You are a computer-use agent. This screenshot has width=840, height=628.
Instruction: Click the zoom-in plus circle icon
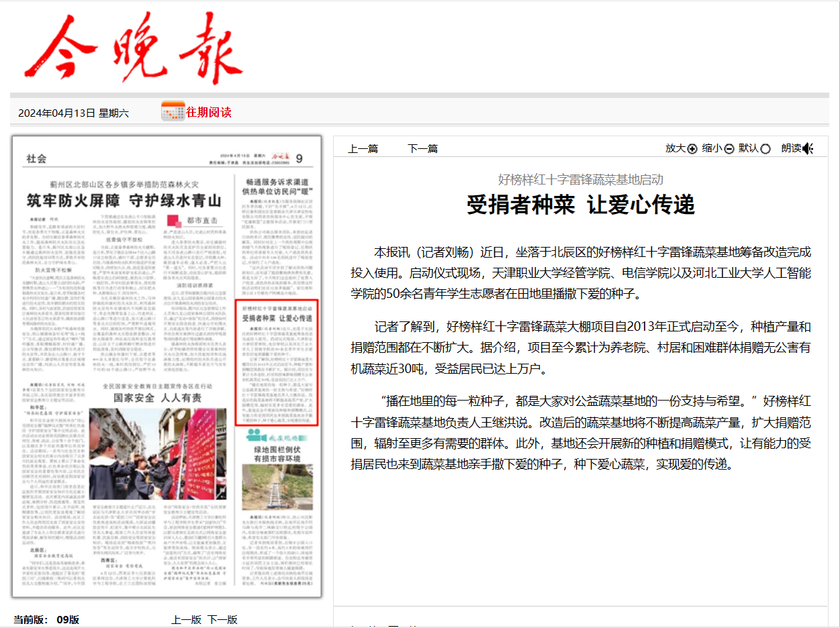[x=692, y=148]
